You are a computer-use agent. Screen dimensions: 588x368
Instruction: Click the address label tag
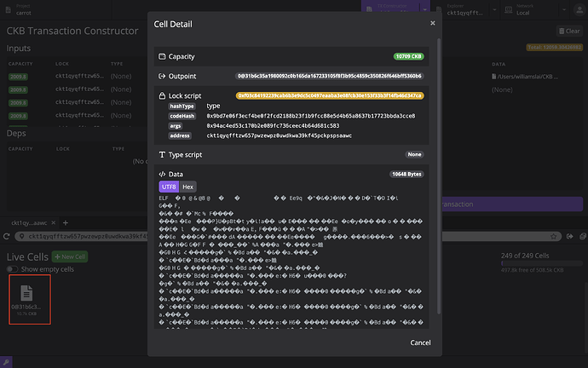point(180,135)
